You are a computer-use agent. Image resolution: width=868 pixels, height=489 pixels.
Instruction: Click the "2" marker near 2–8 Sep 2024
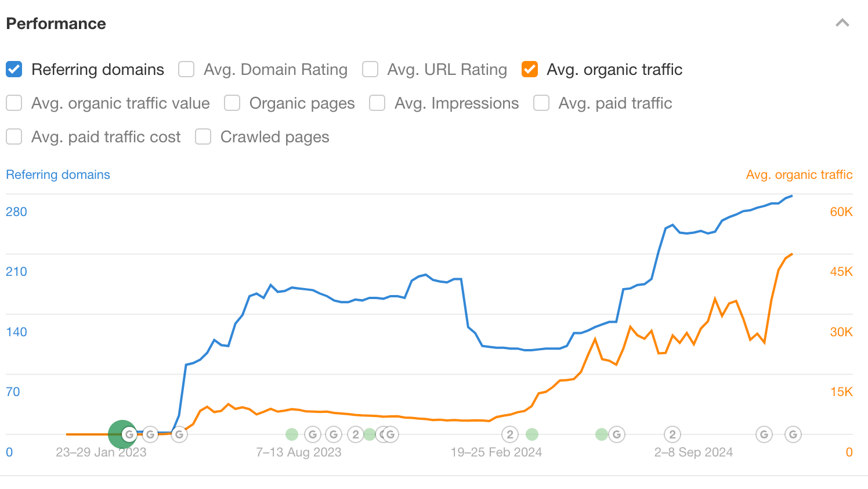(672, 434)
